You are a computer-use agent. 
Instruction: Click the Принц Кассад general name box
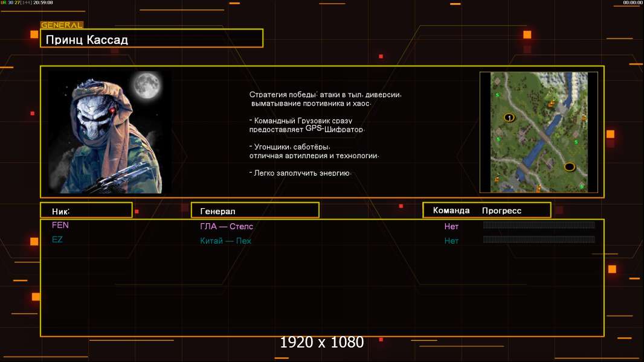(152, 39)
